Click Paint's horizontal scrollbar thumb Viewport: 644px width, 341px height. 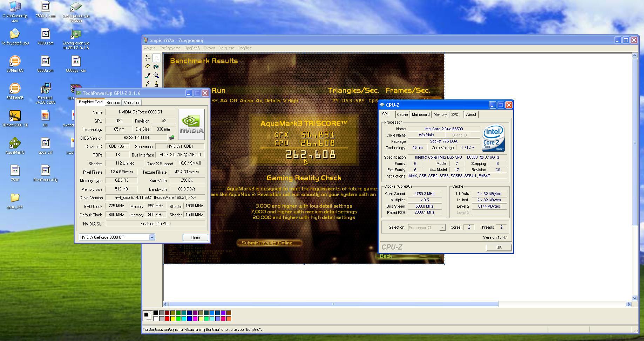click(x=334, y=304)
